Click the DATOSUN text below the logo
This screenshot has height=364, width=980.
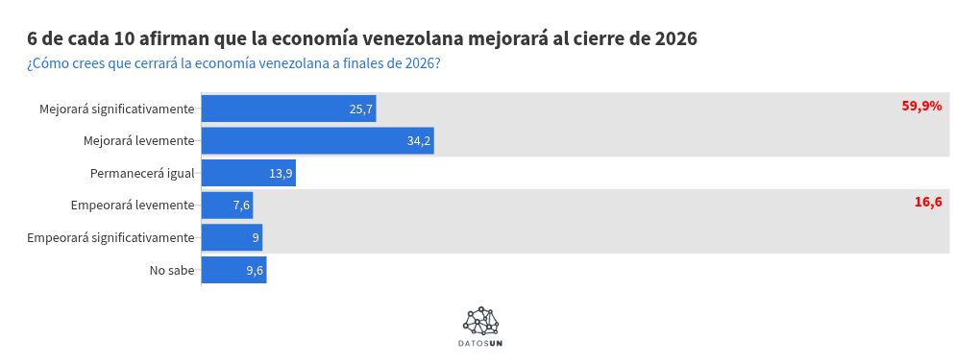[481, 344]
